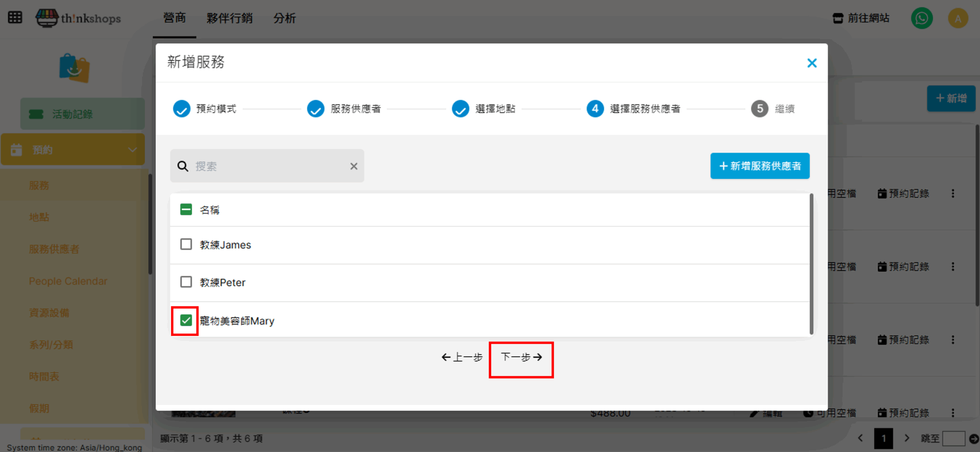Close the 新增服務 dialog

click(x=812, y=63)
